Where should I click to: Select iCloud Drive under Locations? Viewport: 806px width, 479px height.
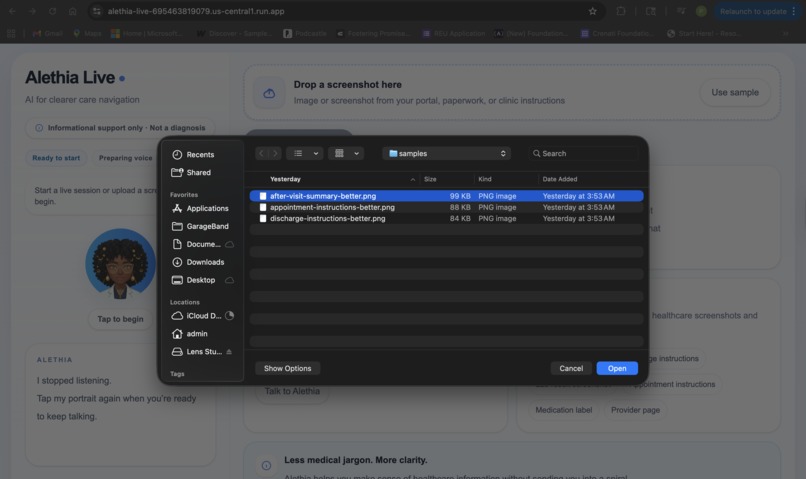(204, 316)
